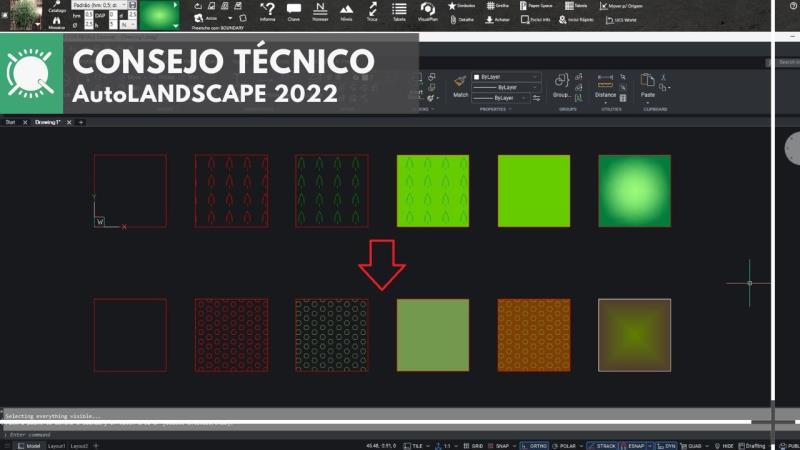Launch the VisualPlan tool
This screenshot has width=800, height=450.
[x=428, y=12]
